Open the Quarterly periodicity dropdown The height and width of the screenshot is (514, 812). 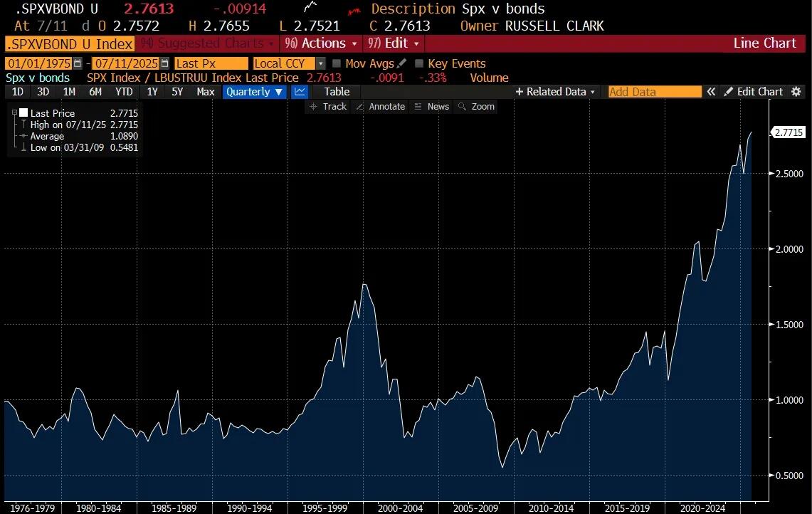pos(255,92)
